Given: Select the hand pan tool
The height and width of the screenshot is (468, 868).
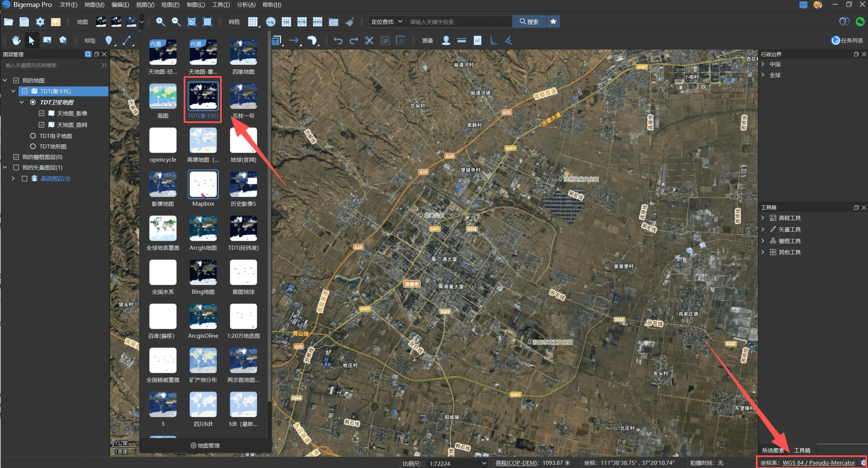Looking at the screenshot, I should [16, 41].
